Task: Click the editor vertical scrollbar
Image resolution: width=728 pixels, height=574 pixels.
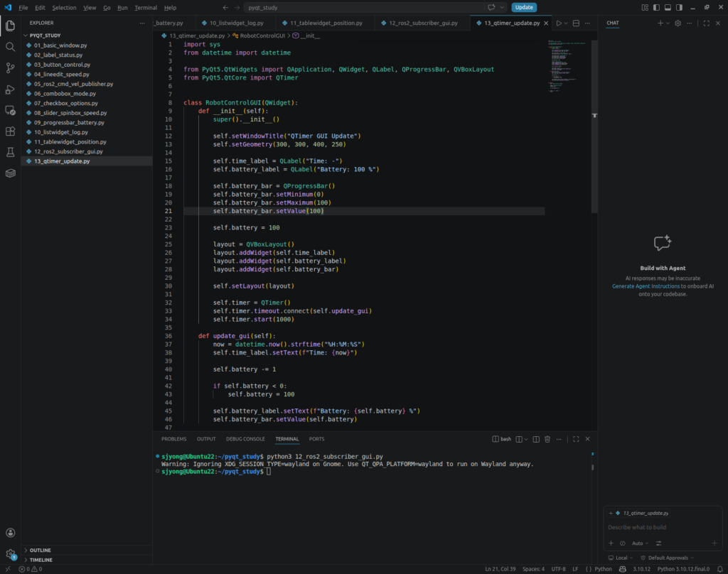Action: pyautogui.click(x=595, y=126)
